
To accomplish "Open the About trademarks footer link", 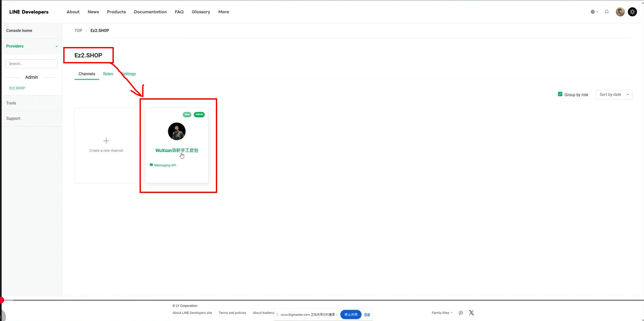I will [263, 313].
